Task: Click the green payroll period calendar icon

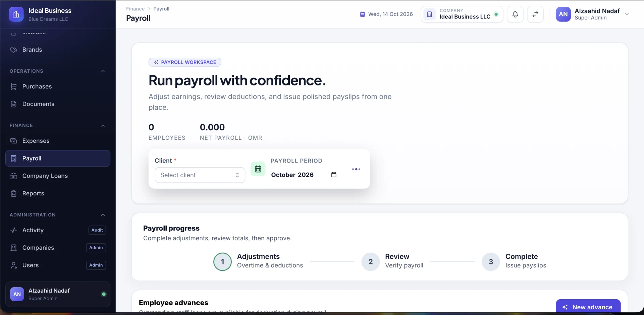Action: click(258, 169)
